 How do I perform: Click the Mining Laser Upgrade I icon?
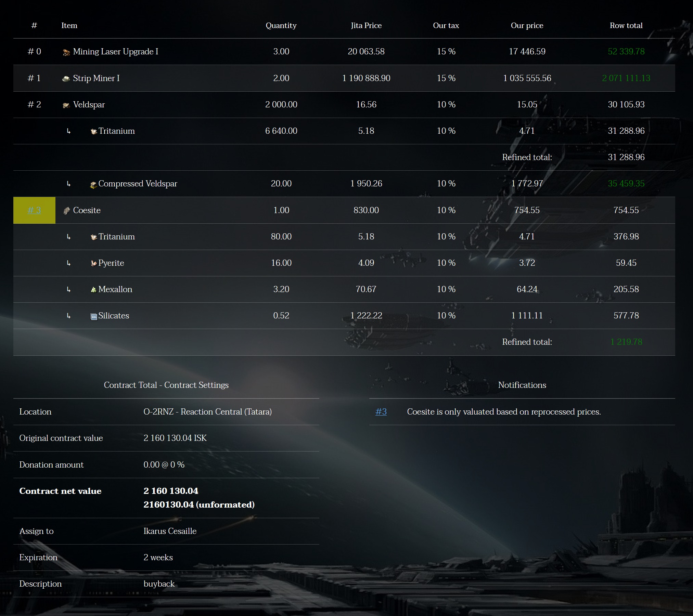pos(66,52)
